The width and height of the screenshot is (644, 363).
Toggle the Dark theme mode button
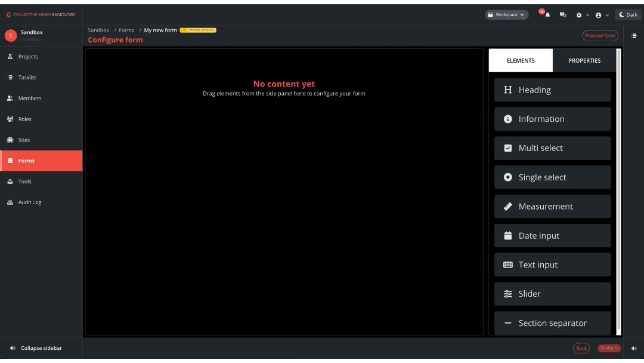click(x=628, y=15)
